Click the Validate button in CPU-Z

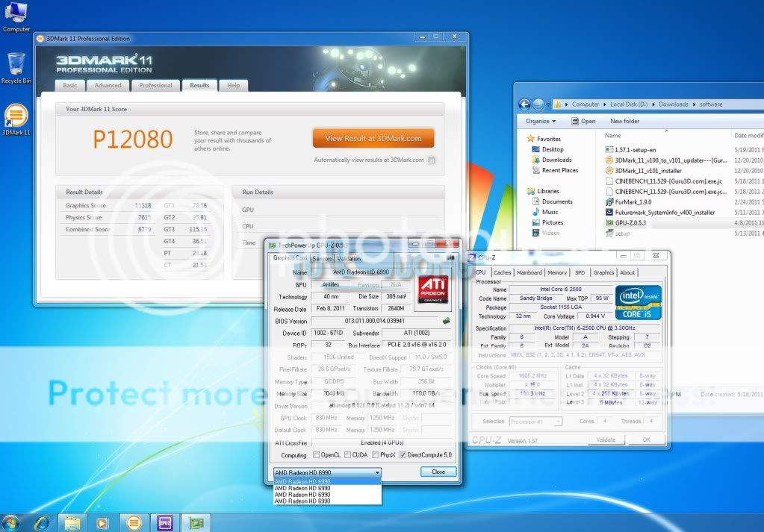[x=606, y=440]
